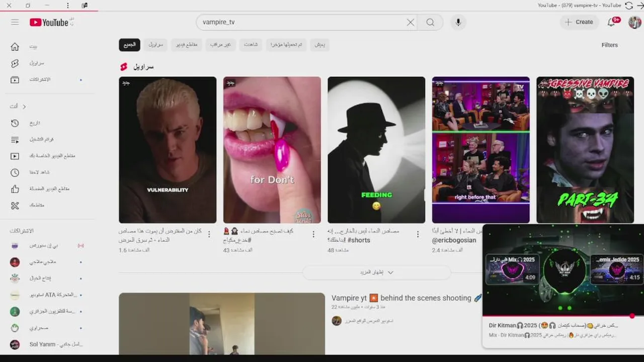This screenshot has height=362, width=644.
Task: Open the account avatar menu
Action: 634,22
